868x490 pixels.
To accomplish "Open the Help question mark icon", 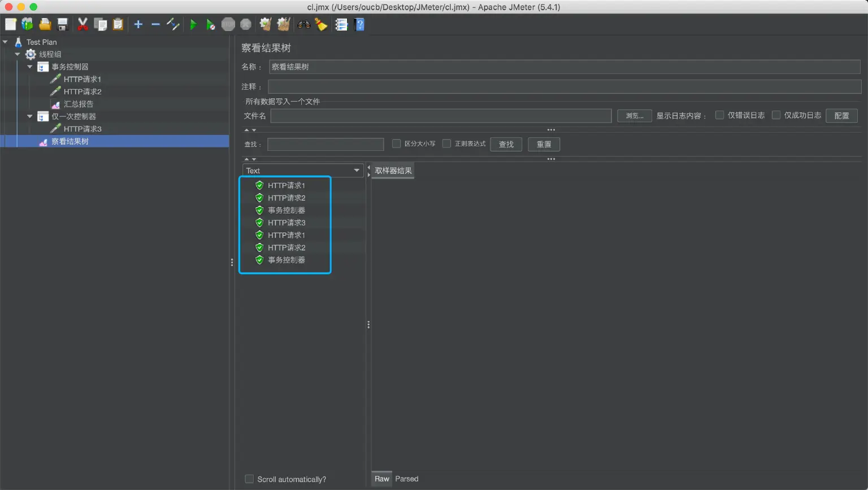I will pos(359,24).
